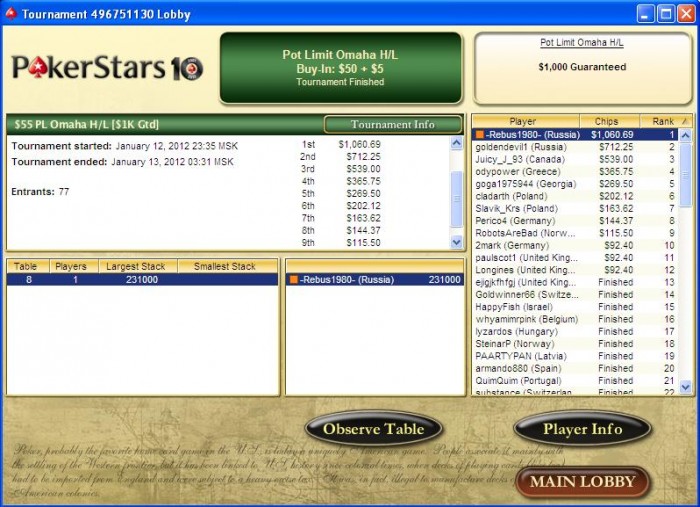Viewport: 700px width, 507px height.
Task: Select Juicy_J_93 (Canada) player row
Action: point(575,159)
